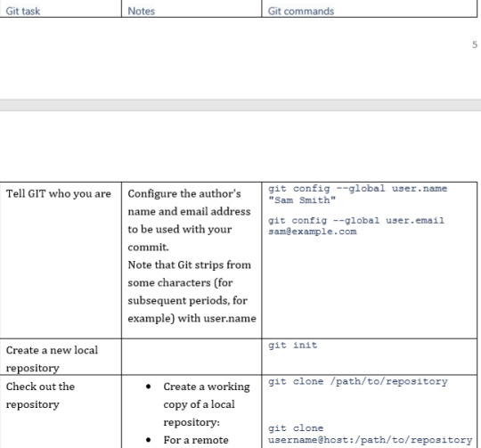The height and width of the screenshot is (448, 481).
Task: Click the 'Git task' column header
Action: pos(23,11)
